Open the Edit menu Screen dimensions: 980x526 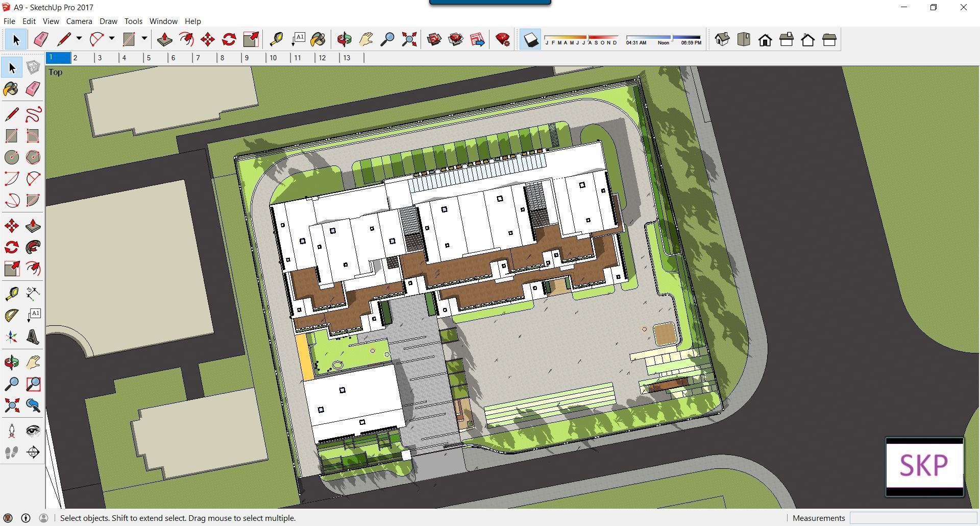coord(29,21)
